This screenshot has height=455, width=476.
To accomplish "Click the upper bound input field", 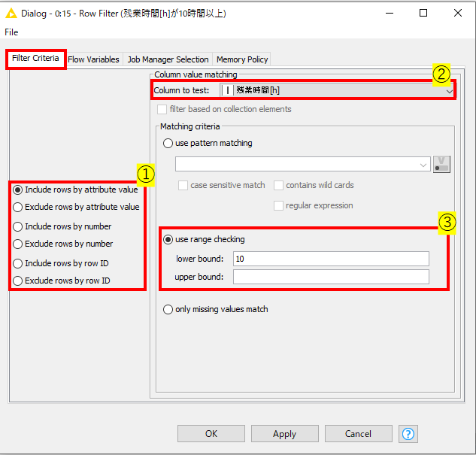I will tap(331, 277).
